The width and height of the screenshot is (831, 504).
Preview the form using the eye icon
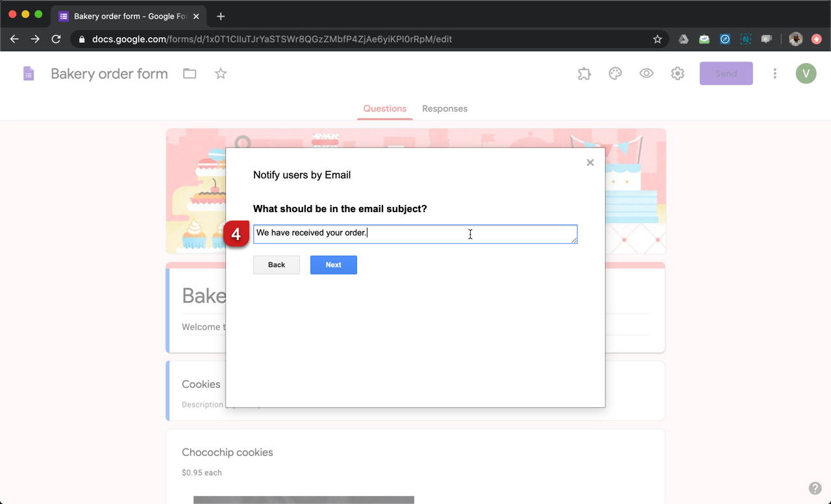point(646,73)
